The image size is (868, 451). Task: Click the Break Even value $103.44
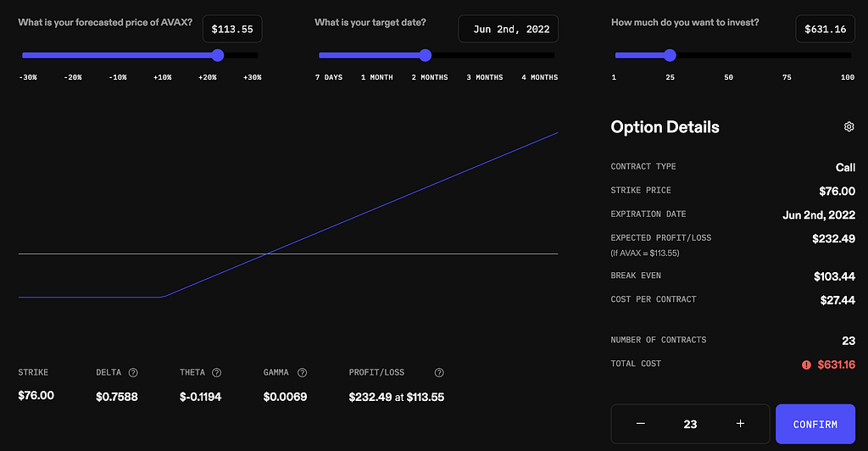[834, 276]
